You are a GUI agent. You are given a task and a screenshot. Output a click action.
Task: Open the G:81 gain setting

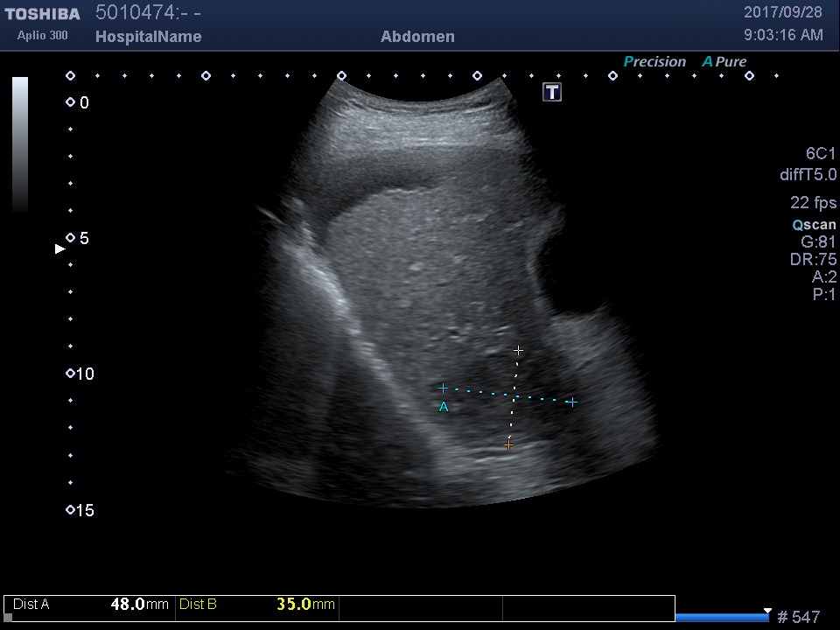[x=818, y=242]
